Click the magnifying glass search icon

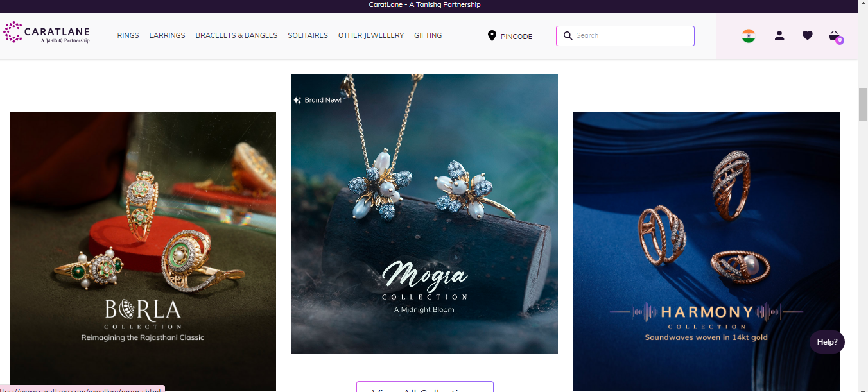(x=568, y=36)
